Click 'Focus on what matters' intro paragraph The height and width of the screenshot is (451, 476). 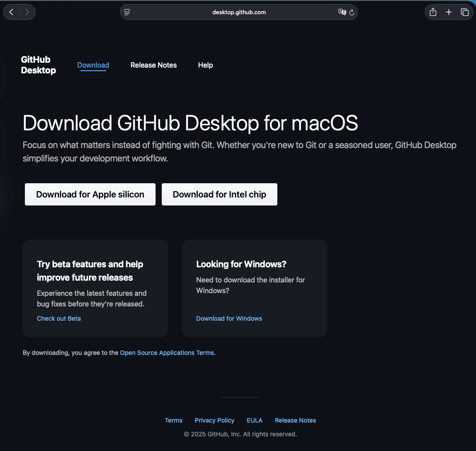coord(240,152)
